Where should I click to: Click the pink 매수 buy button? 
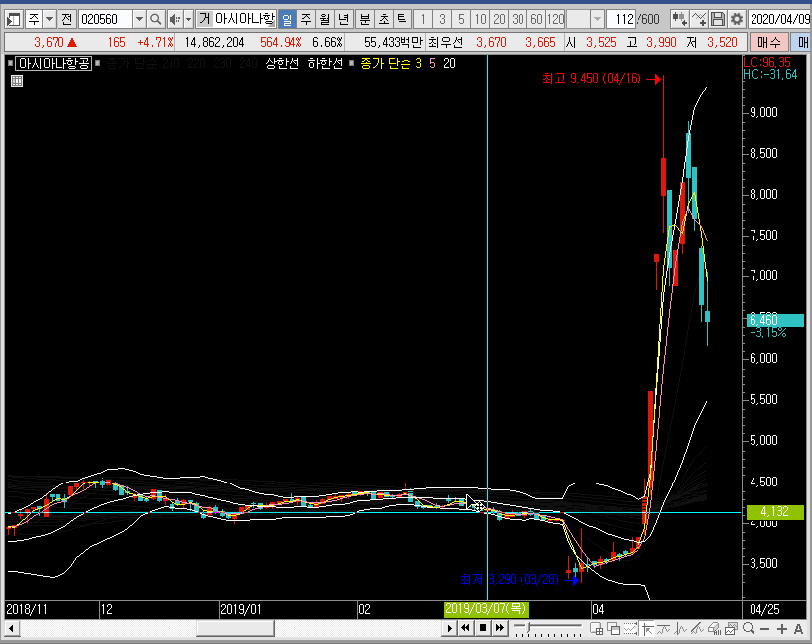pos(769,42)
